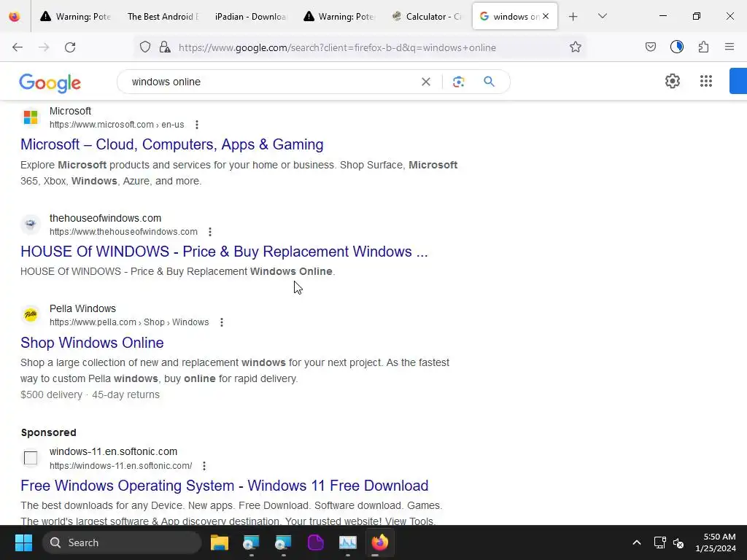Click the Sponsored label
The height and width of the screenshot is (560, 747).
tap(49, 432)
